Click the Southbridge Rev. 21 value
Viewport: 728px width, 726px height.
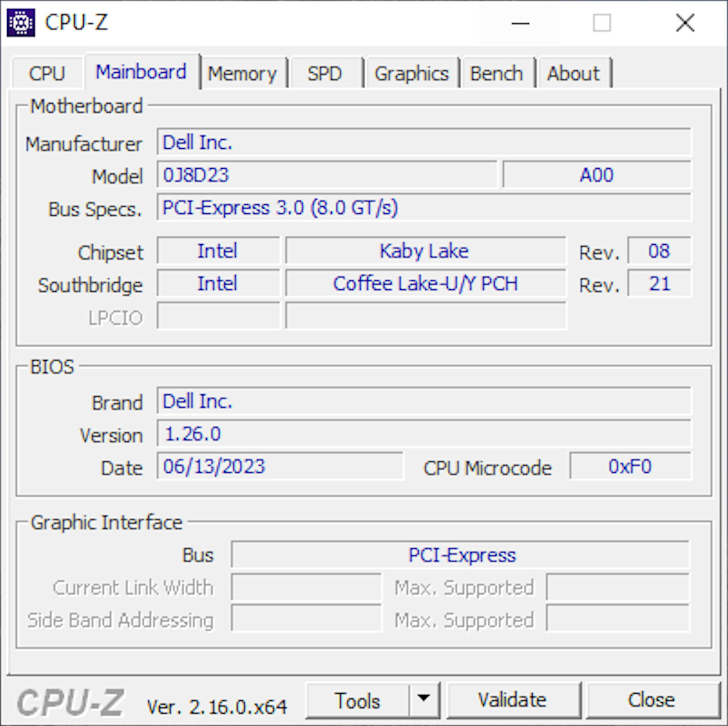[x=659, y=283]
